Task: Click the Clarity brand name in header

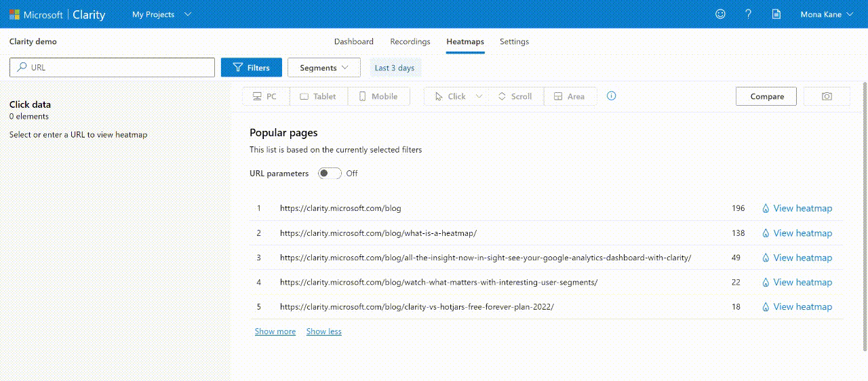Action: pyautogui.click(x=88, y=14)
